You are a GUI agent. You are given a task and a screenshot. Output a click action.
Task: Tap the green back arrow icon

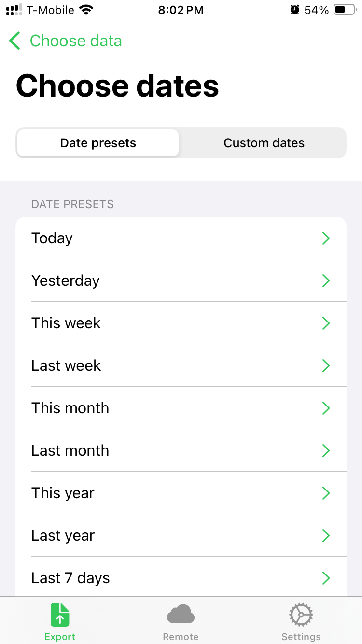[x=15, y=41]
